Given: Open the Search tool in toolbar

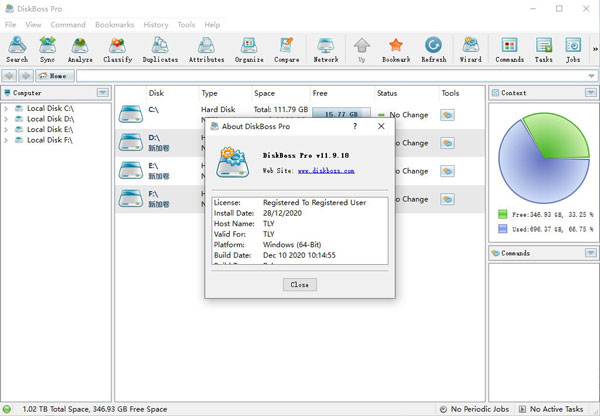Looking at the screenshot, I should coord(17,49).
